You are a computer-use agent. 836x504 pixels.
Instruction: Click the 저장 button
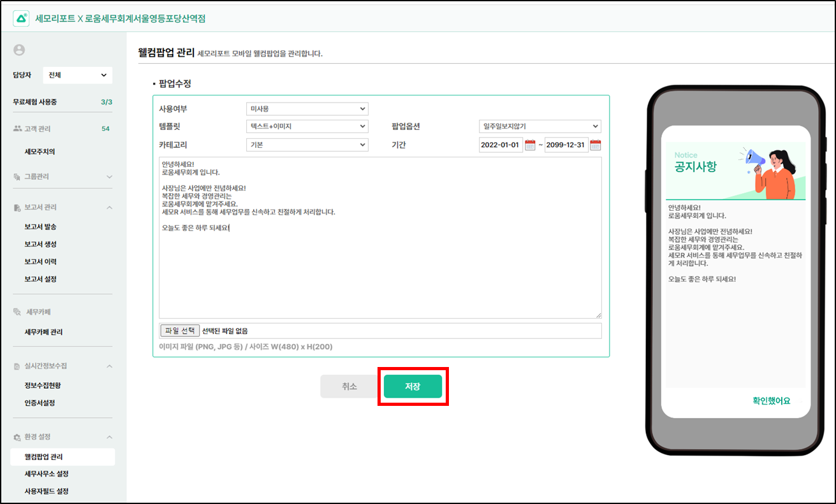point(413,386)
